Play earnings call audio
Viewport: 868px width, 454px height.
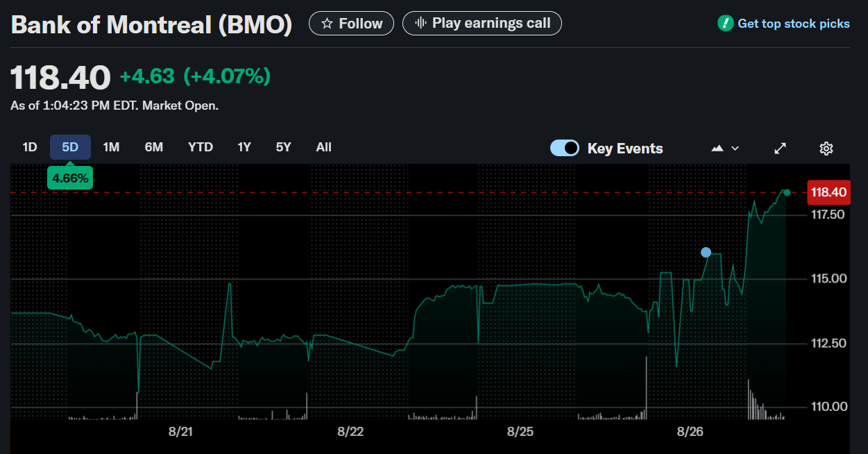(x=482, y=24)
